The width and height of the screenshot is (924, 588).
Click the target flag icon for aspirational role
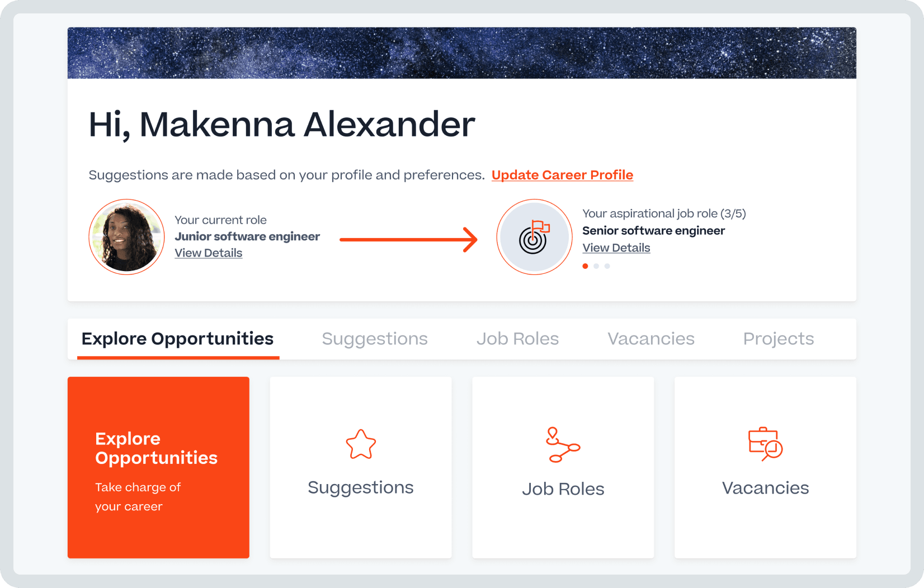[534, 236]
